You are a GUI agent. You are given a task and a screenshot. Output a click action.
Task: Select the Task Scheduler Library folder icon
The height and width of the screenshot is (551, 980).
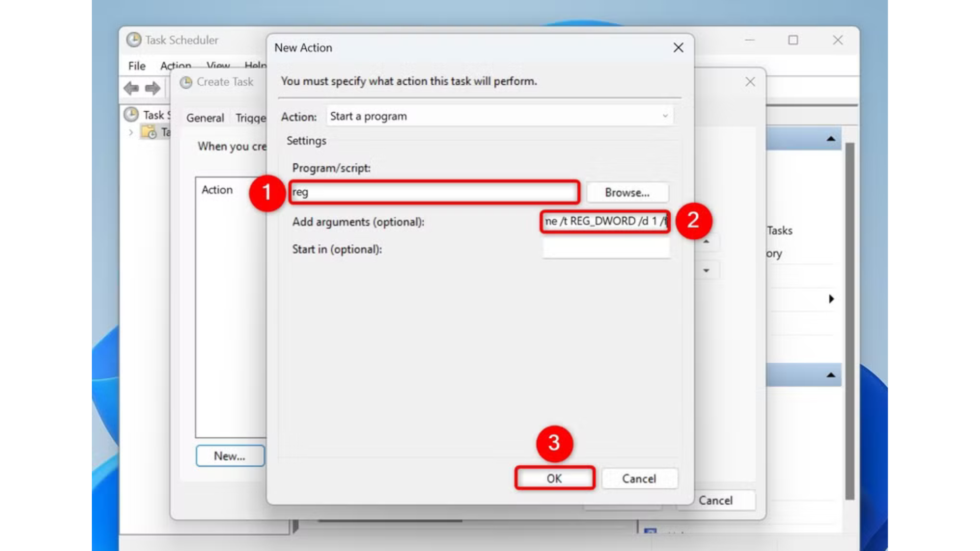[x=150, y=132]
